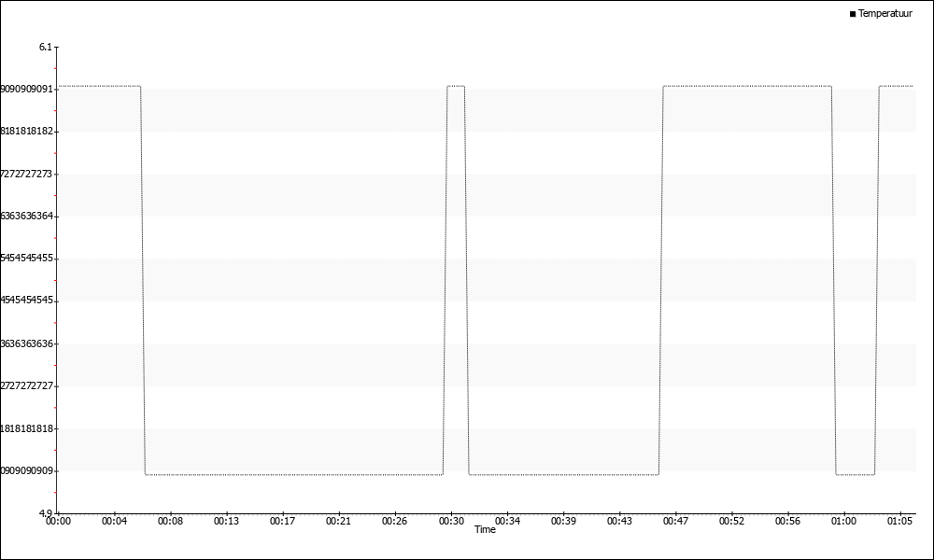This screenshot has height=560, width=934.
Task: Click the 00:04 time axis label
Action: 114,522
